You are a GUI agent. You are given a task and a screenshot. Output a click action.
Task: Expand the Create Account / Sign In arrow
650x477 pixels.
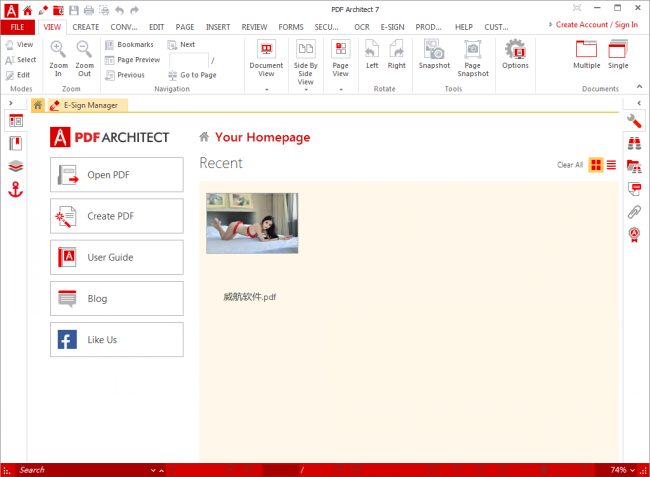click(551, 24)
